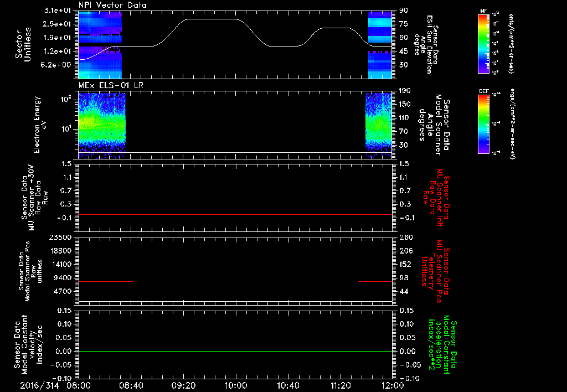Click the 23500 scanner position tick
This screenshot has width=567, height=392.
(60, 237)
